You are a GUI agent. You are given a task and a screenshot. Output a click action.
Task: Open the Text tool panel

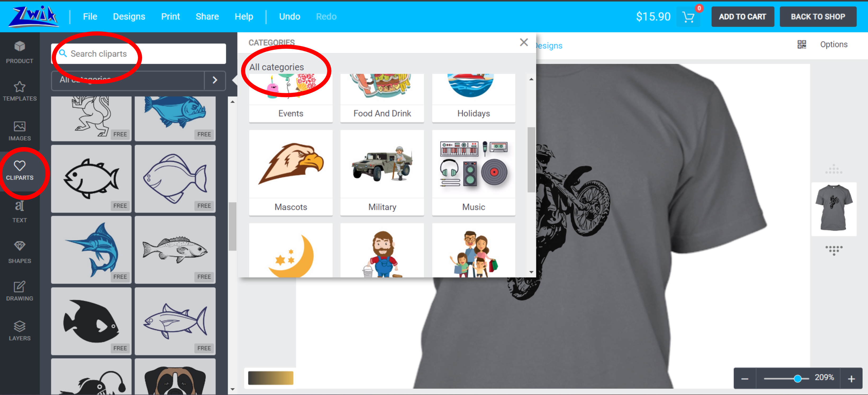click(x=20, y=212)
